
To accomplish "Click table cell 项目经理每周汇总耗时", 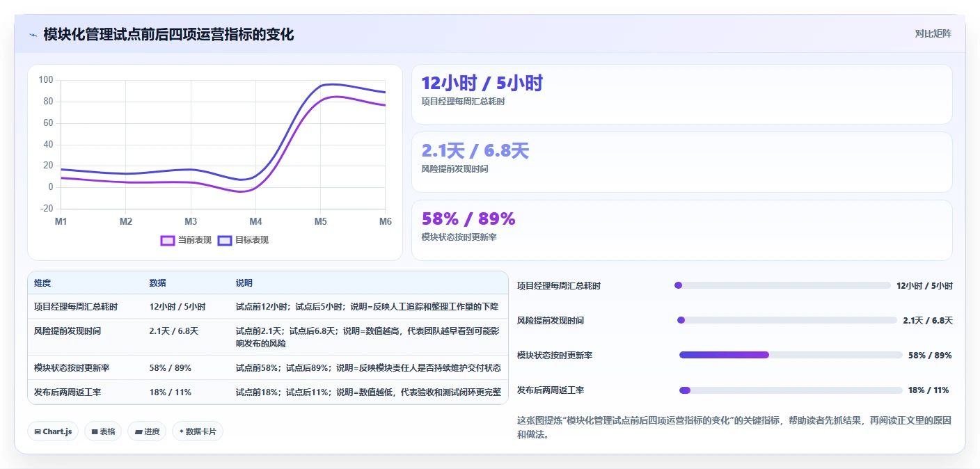I will click(x=76, y=307).
